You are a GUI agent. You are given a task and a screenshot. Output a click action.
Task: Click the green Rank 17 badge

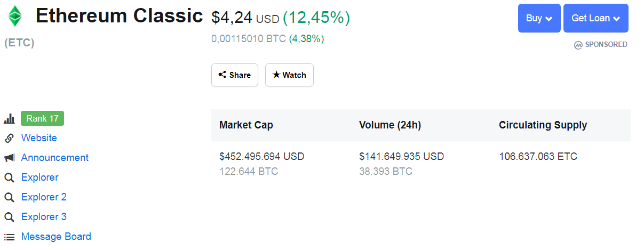(42, 118)
